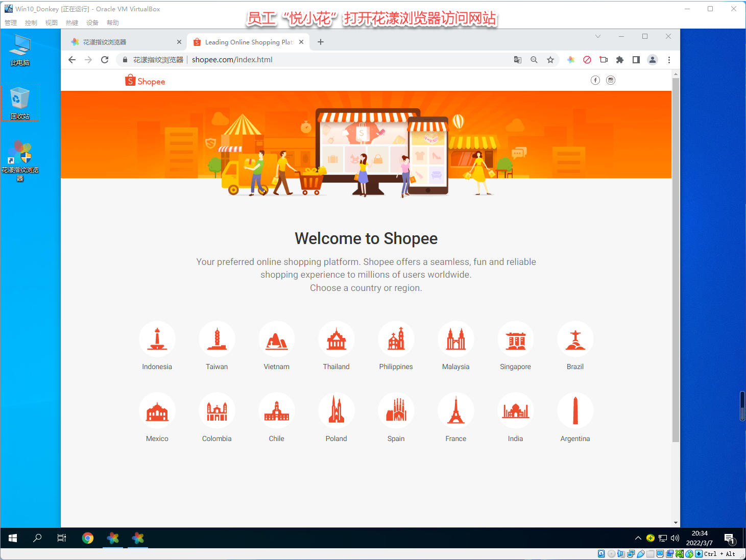Image resolution: width=746 pixels, height=560 pixels.
Task: Choose the France Eiffel Tower icon
Action: coord(456,410)
